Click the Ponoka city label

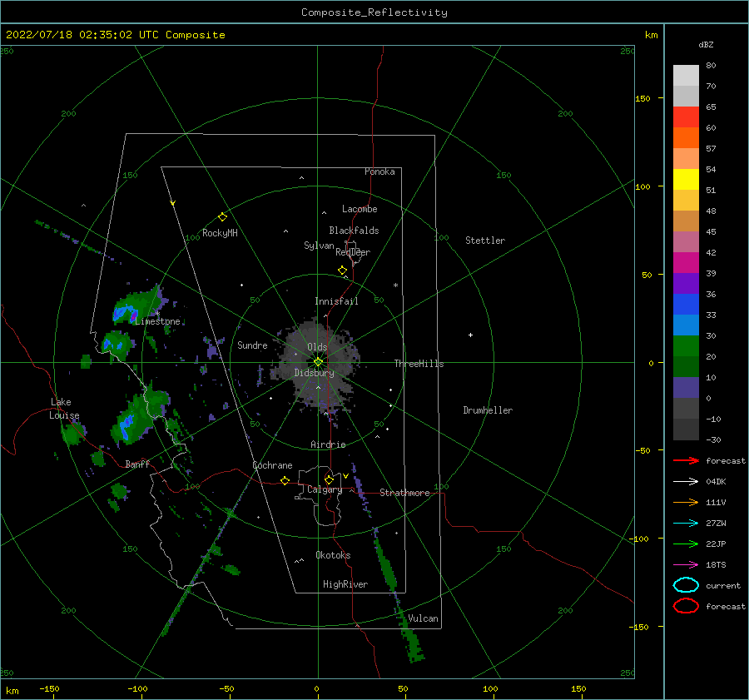[379, 171]
